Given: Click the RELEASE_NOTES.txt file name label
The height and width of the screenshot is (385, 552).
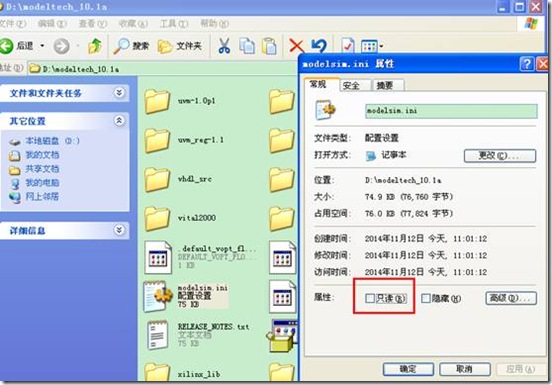Looking at the screenshot, I should [x=213, y=327].
